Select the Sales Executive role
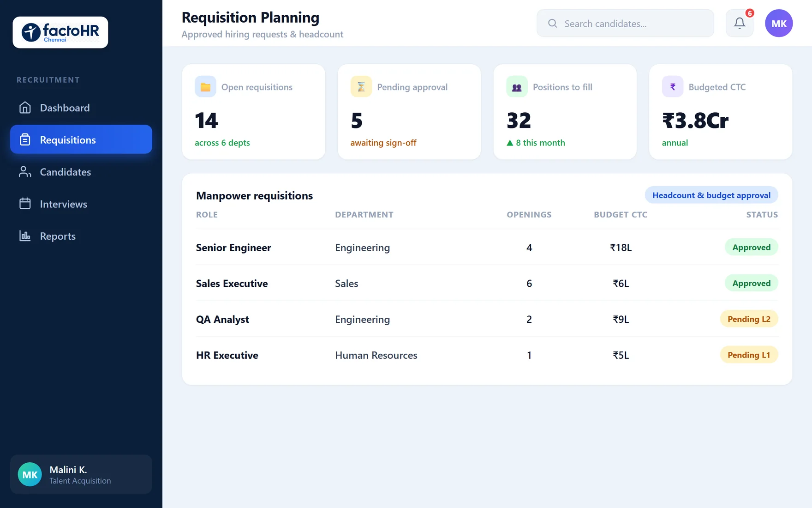The image size is (812, 508). point(232,284)
